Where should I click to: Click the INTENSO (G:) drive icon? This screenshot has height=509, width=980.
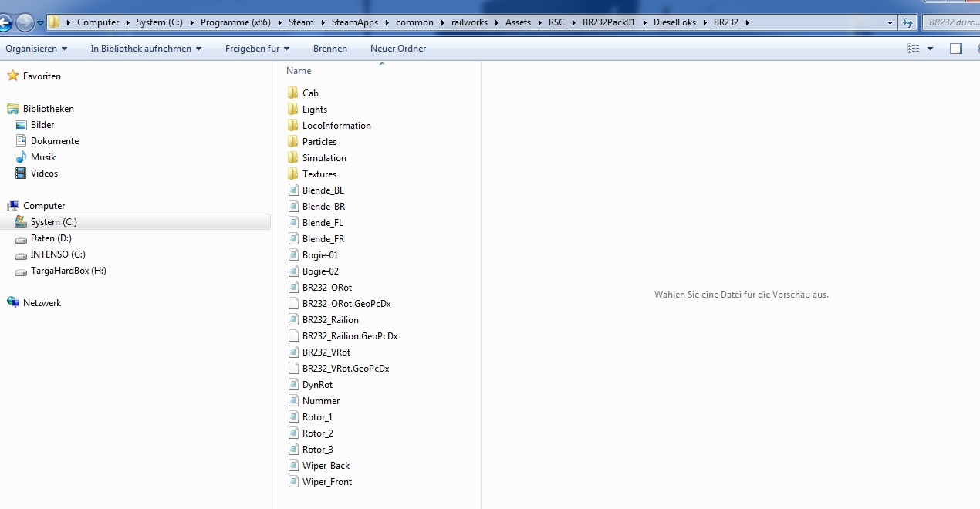tap(21, 254)
